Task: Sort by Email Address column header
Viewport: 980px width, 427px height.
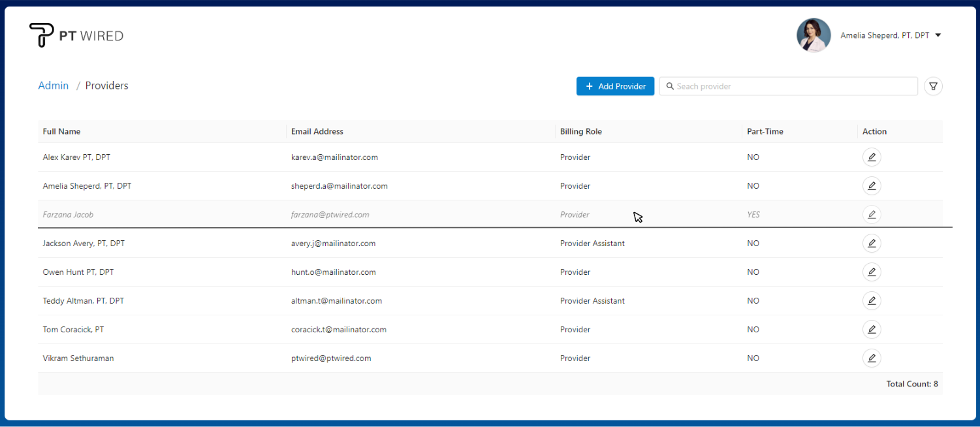Action: pyautogui.click(x=317, y=131)
